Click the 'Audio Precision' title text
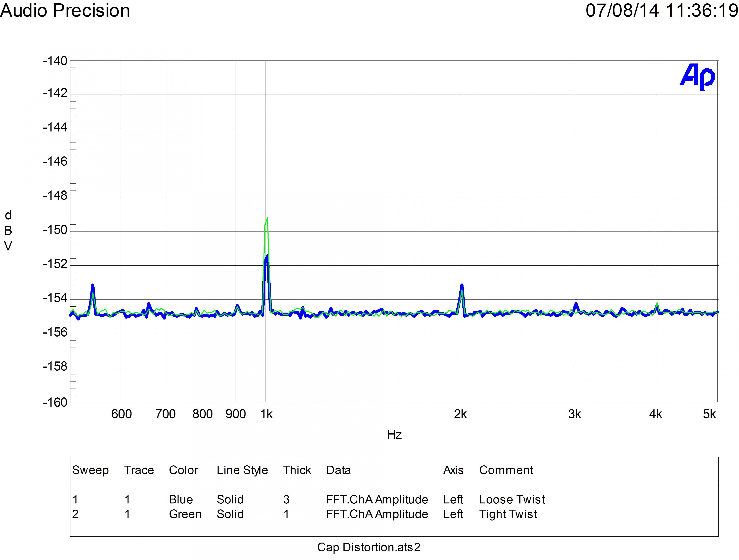 (x=65, y=11)
